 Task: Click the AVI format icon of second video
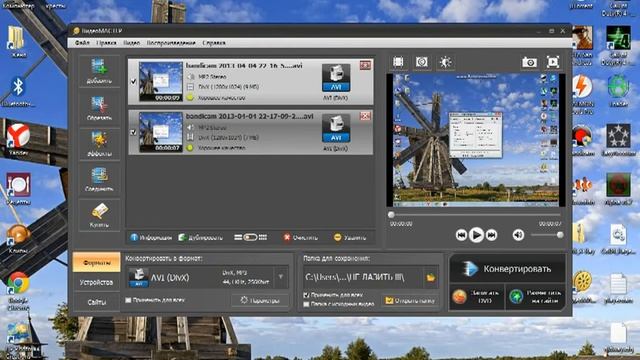click(336, 129)
